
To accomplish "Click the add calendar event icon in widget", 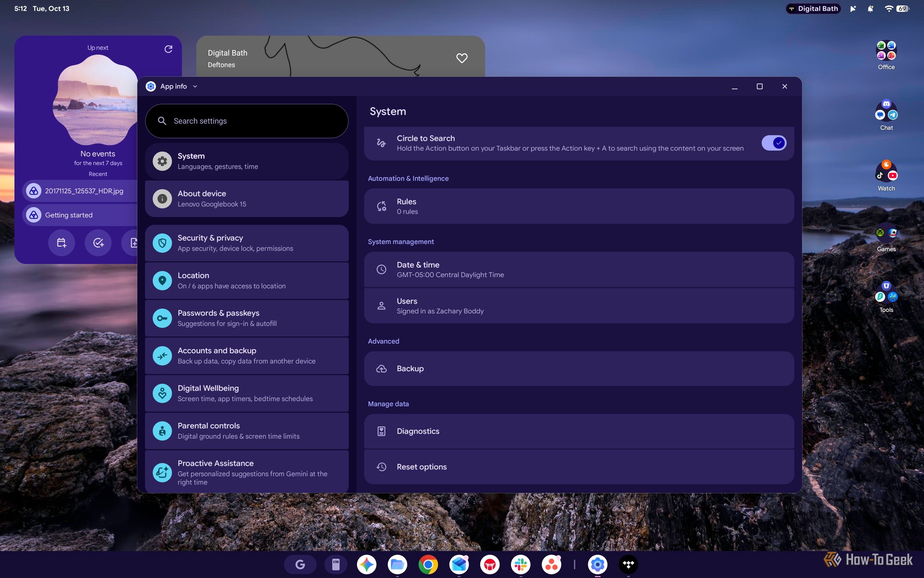I will (x=62, y=243).
